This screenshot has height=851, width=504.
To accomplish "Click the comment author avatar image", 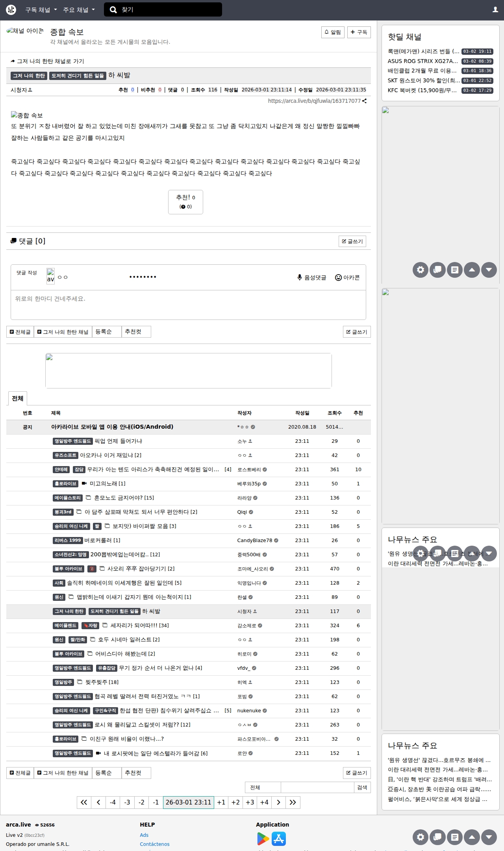I will (x=50, y=276).
